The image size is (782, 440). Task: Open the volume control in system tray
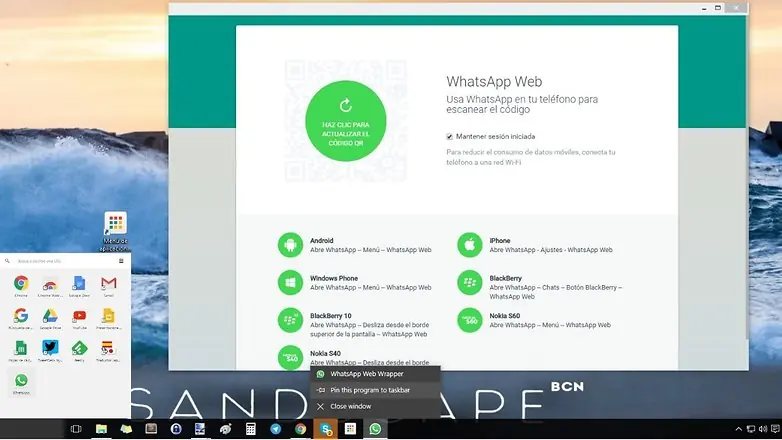point(763,429)
